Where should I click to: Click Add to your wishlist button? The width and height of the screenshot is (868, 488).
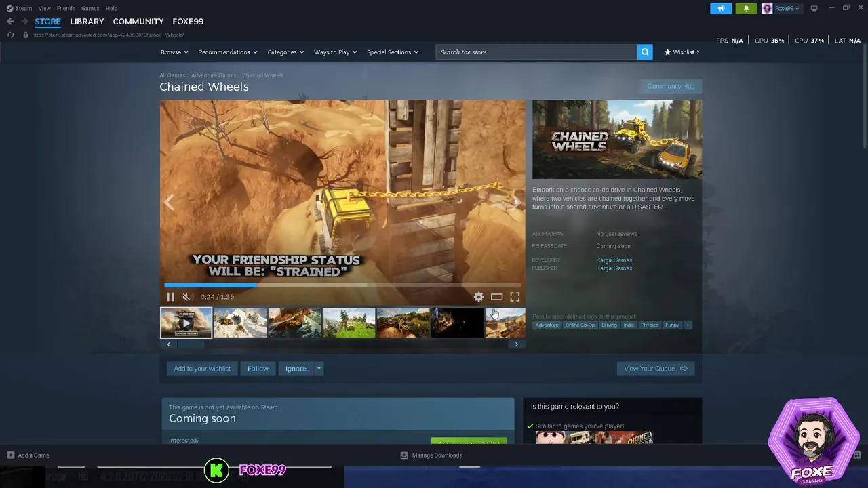tap(202, 369)
